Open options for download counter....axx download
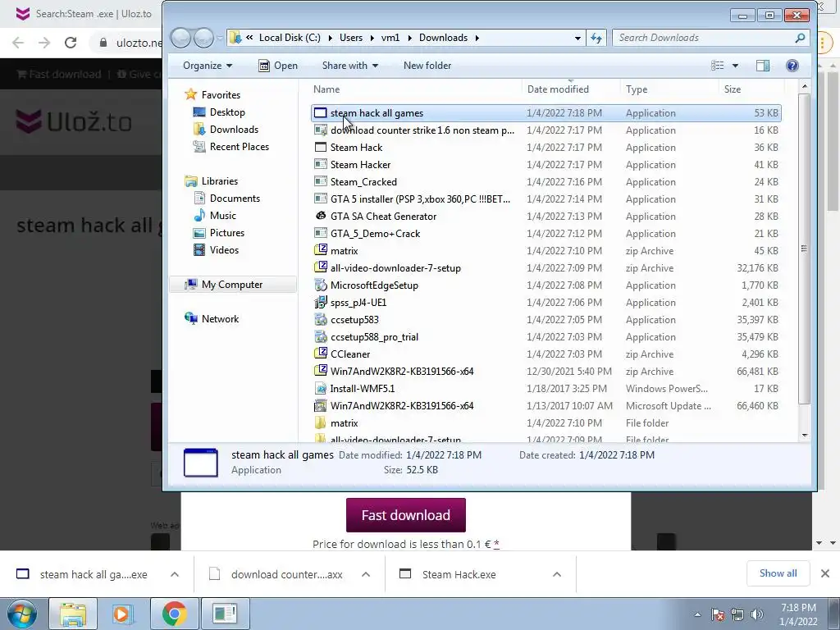 pos(366,574)
